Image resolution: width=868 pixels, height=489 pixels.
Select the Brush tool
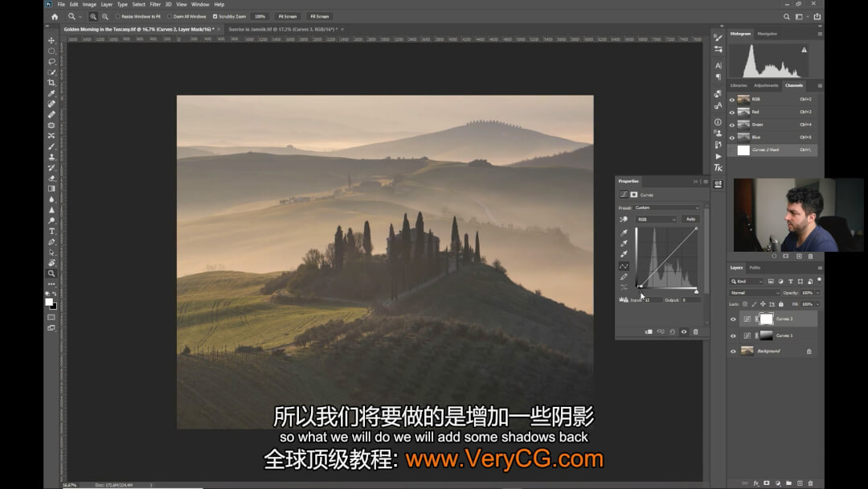click(x=51, y=146)
